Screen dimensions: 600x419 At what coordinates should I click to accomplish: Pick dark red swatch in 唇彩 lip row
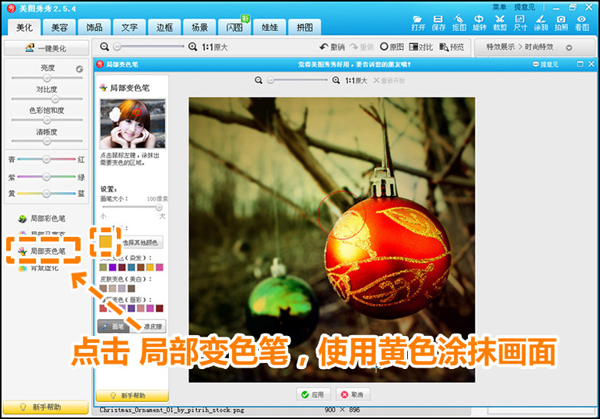pos(160,308)
